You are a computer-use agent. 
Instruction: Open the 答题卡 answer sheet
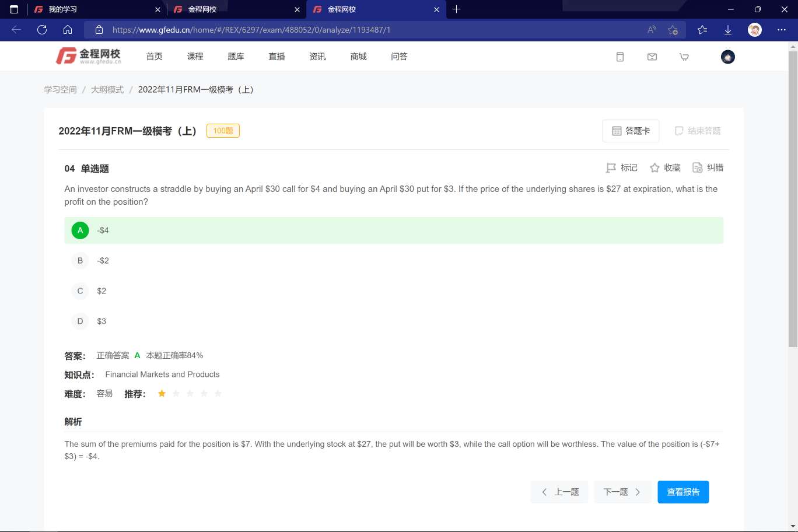631,131
